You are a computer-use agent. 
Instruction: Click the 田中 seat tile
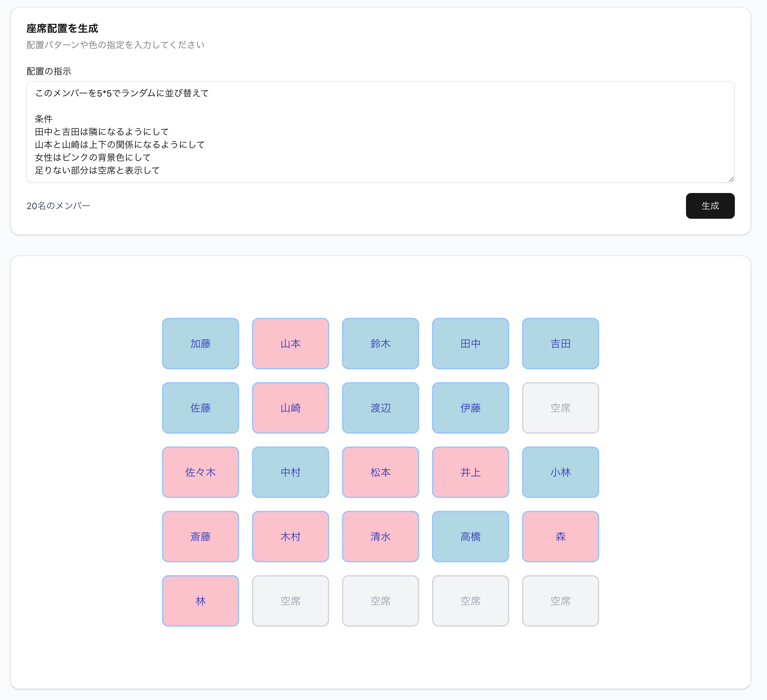point(470,343)
